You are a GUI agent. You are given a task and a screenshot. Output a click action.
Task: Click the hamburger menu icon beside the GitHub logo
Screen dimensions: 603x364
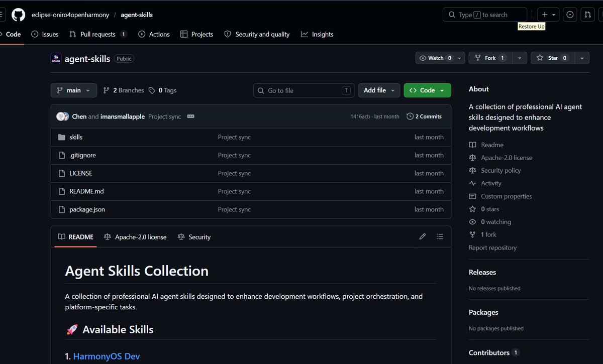point(2,15)
